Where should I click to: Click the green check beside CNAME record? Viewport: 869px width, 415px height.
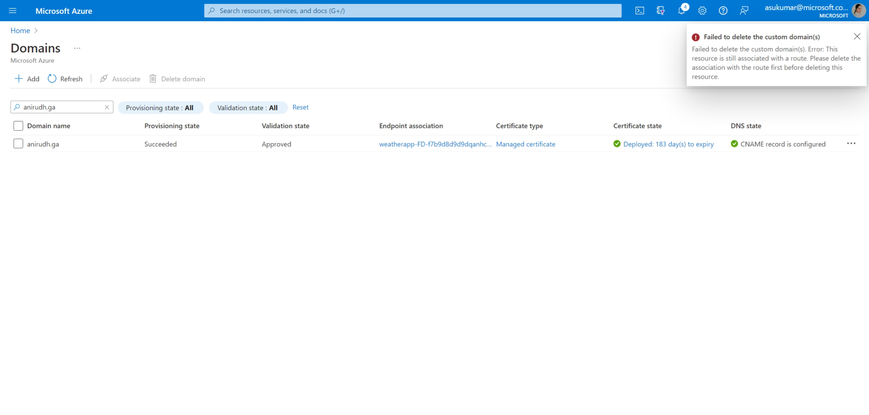[x=734, y=144]
